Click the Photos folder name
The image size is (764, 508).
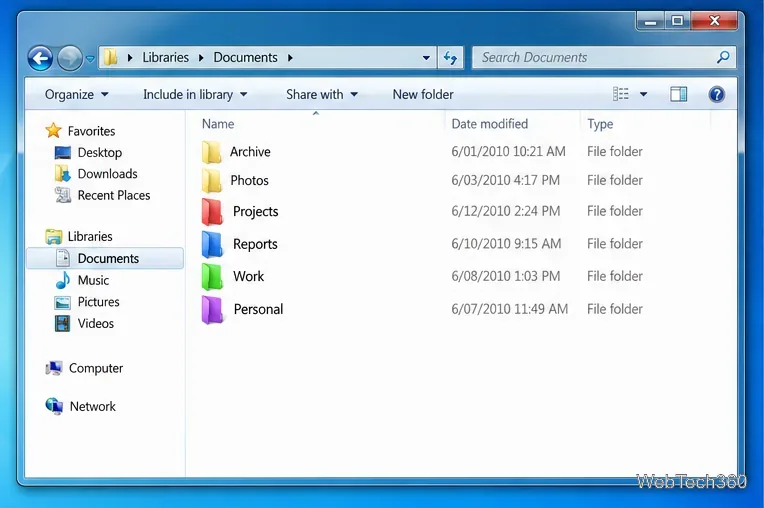coord(249,181)
